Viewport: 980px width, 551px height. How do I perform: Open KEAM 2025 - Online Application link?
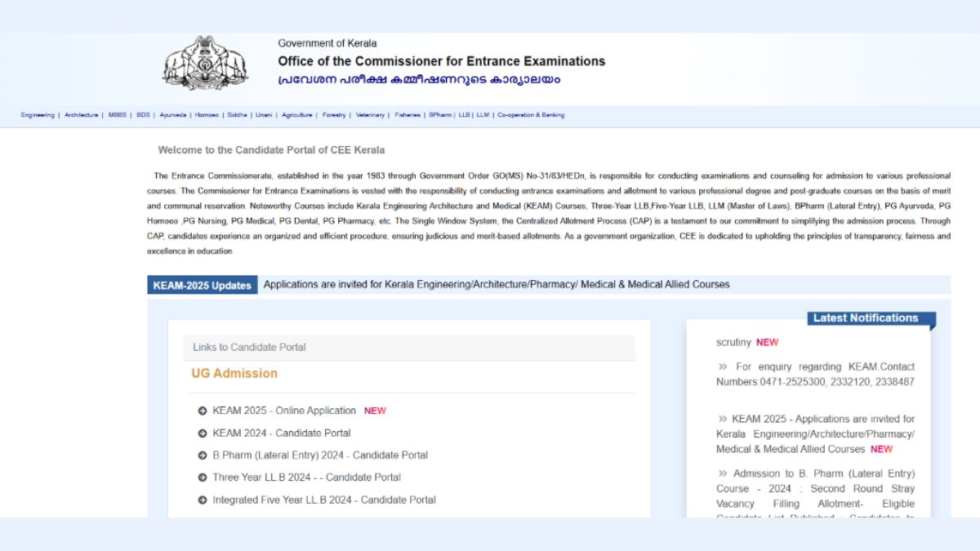pos(284,411)
